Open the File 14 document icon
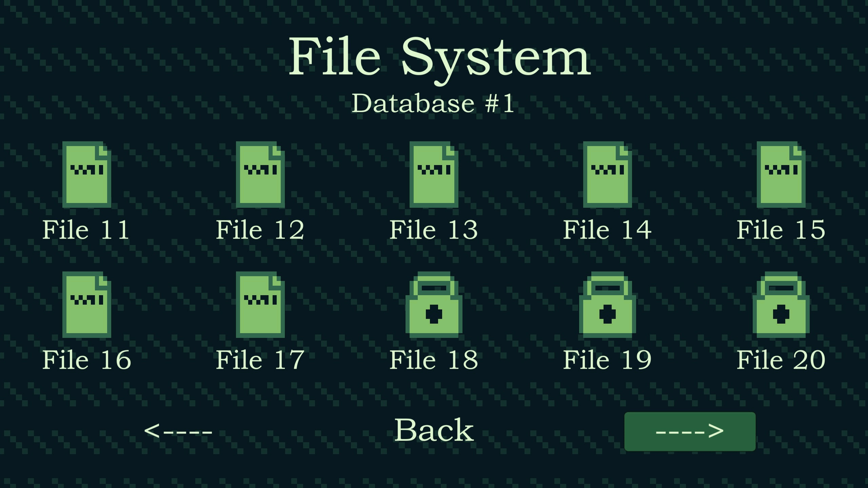 click(x=608, y=174)
